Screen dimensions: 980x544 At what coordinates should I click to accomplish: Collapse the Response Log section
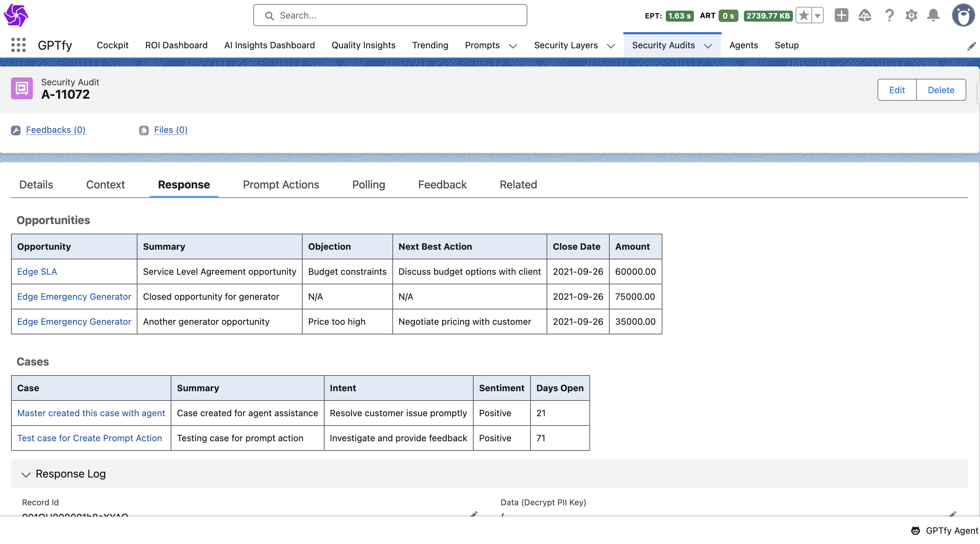pos(26,474)
